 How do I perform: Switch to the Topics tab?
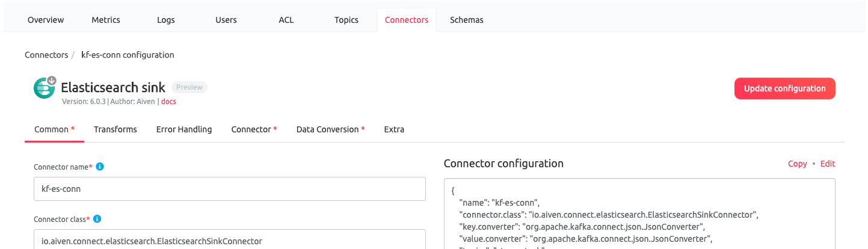pyautogui.click(x=346, y=20)
